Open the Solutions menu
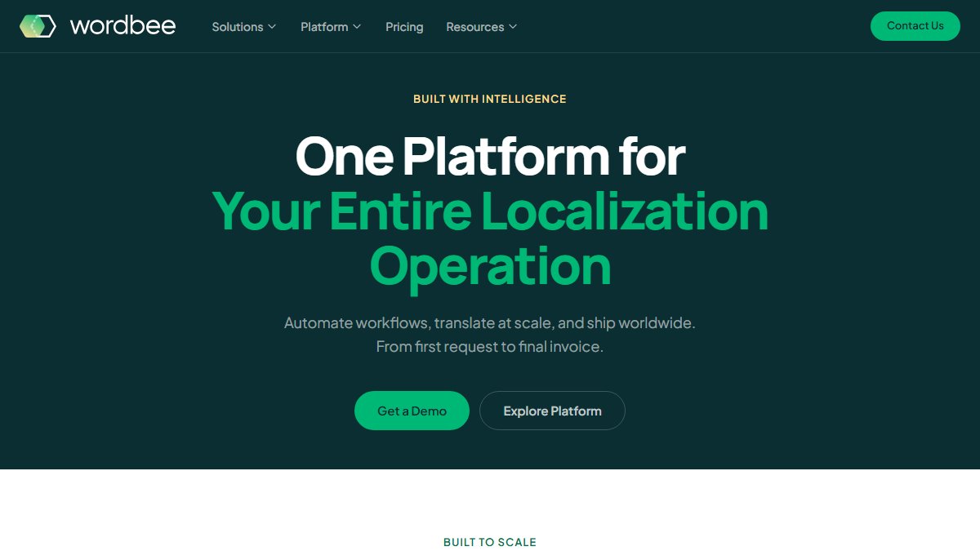This screenshot has width=980, height=551. pyautogui.click(x=244, y=27)
